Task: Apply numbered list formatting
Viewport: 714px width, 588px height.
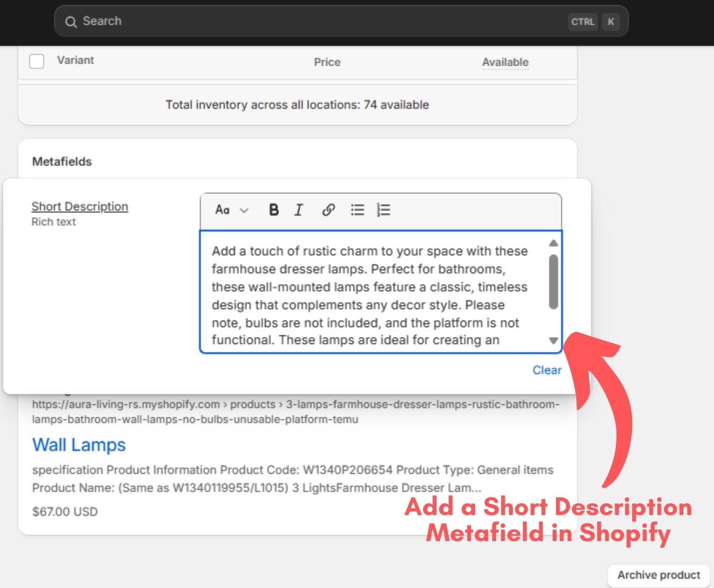Action: (x=384, y=210)
